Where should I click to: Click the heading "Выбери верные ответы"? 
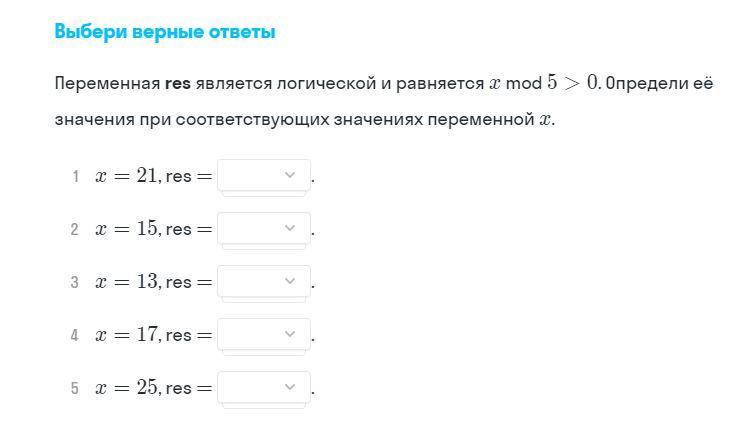click(165, 32)
